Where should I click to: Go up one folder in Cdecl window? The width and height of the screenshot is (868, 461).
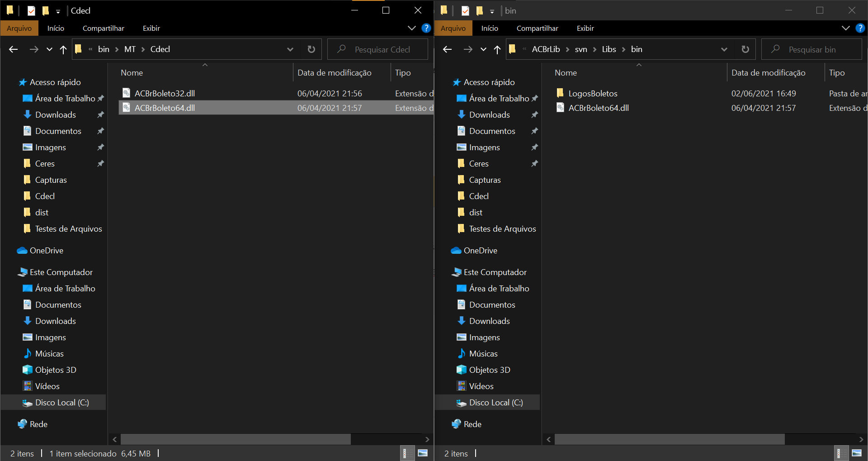pos(63,49)
